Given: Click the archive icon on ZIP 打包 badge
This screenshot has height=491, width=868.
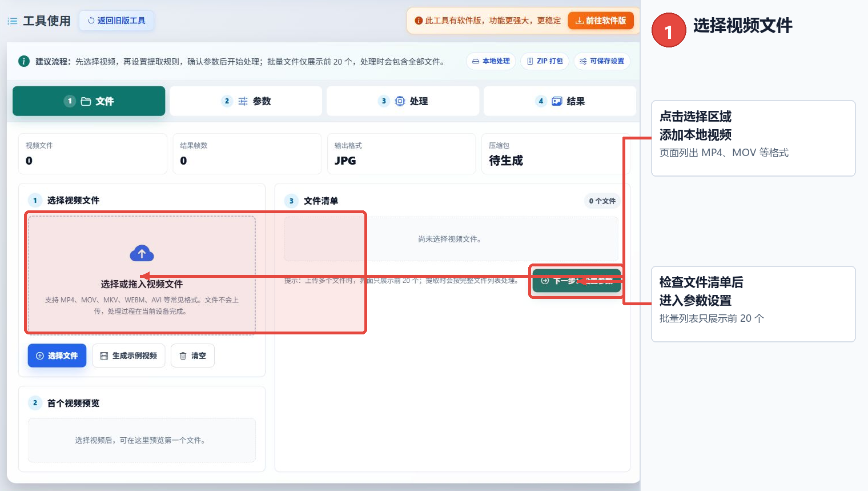Looking at the screenshot, I should [x=530, y=61].
